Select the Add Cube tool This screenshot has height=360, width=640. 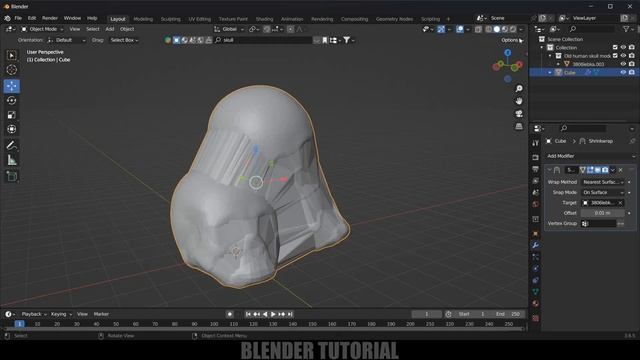pyautogui.click(x=11, y=176)
